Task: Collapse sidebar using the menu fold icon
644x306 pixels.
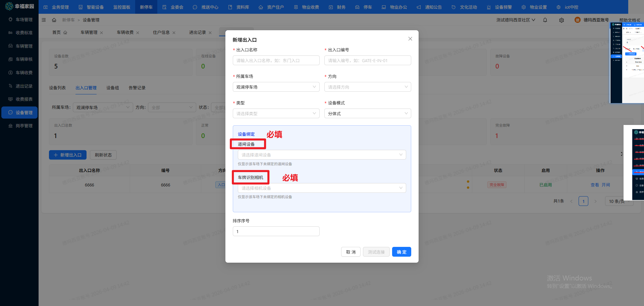Action: [44, 20]
